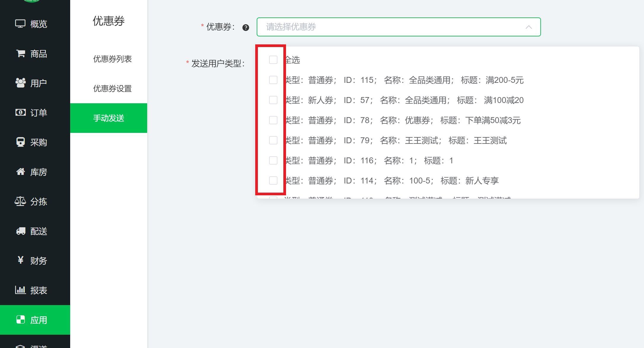Click the shopping cart icon for 商品

coord(20,54)
